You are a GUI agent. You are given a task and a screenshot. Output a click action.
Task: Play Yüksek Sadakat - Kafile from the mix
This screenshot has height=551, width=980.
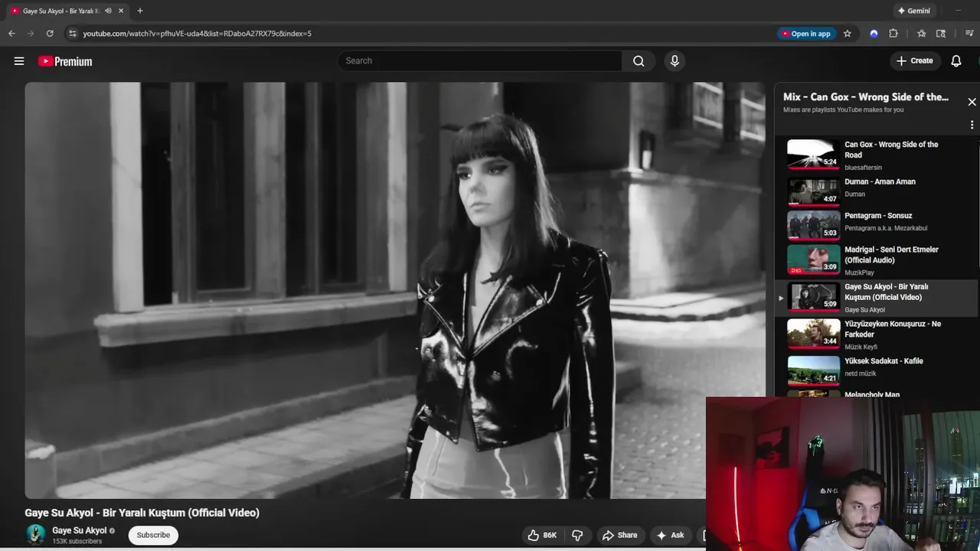877,369
